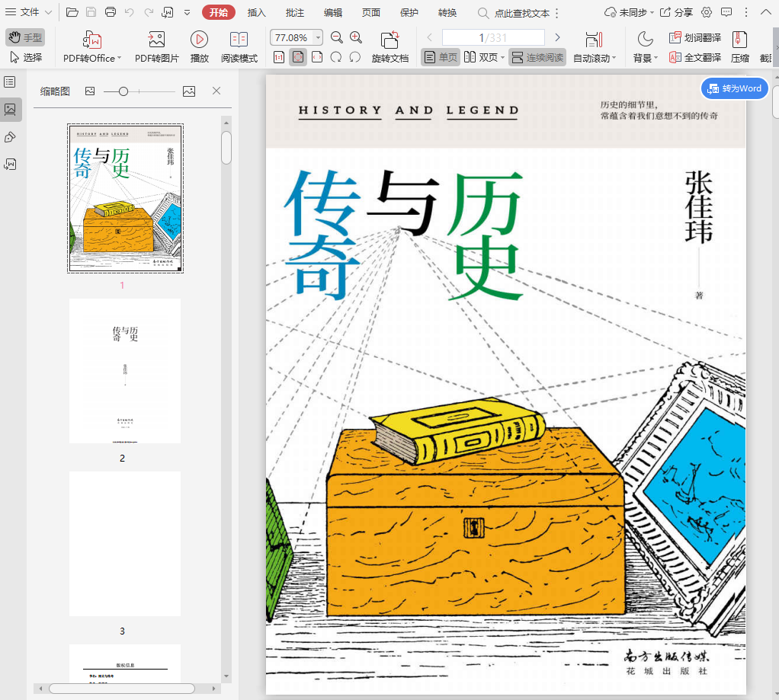This screenshot has height=700, width=779.
Task: Click the 点此查找文本 search field
Action: pos(515,14)
